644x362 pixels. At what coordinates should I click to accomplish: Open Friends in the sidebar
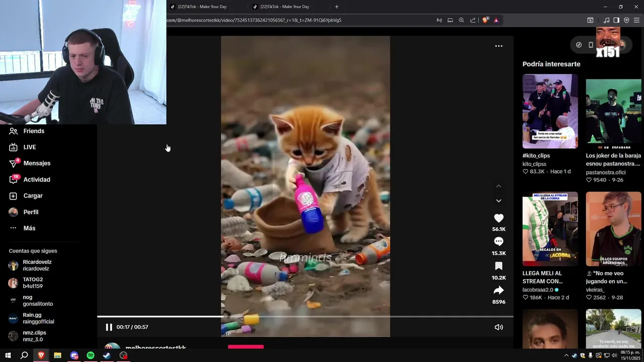[x=34, y=131]
